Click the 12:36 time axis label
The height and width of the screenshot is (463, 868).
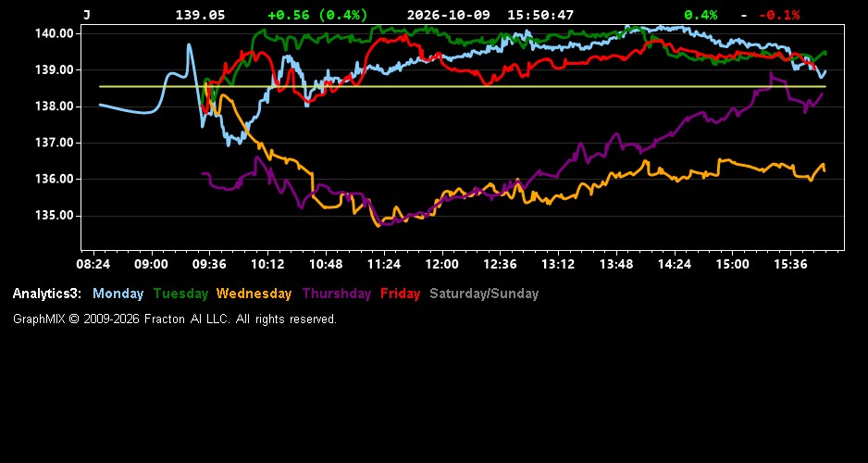500,264
